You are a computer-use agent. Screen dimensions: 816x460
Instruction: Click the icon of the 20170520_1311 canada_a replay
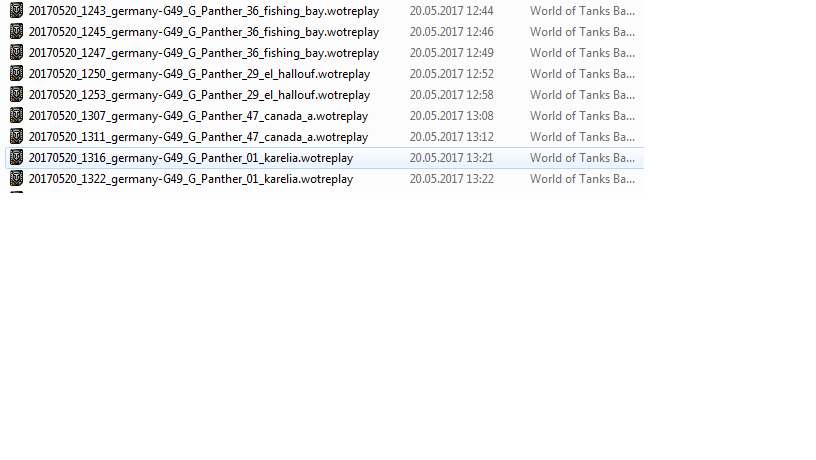click(17, 136)
